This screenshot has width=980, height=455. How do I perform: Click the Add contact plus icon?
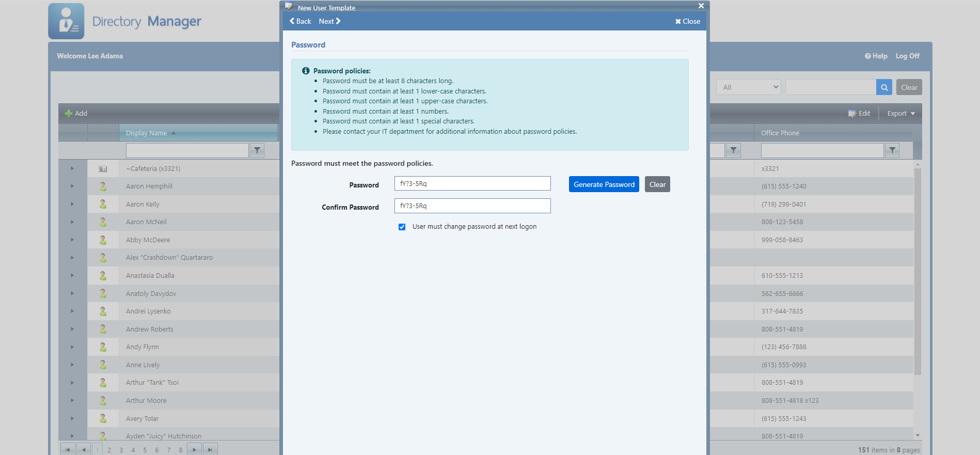pos(68,114)
